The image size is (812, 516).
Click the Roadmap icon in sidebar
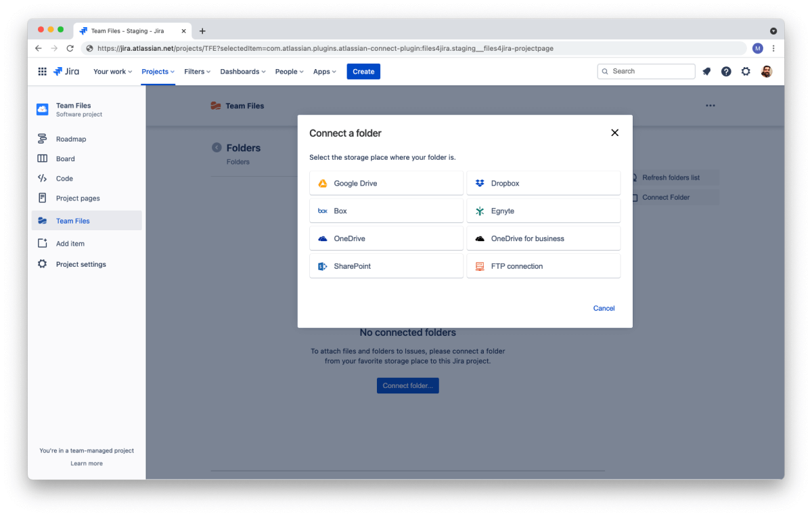[42, 139]
